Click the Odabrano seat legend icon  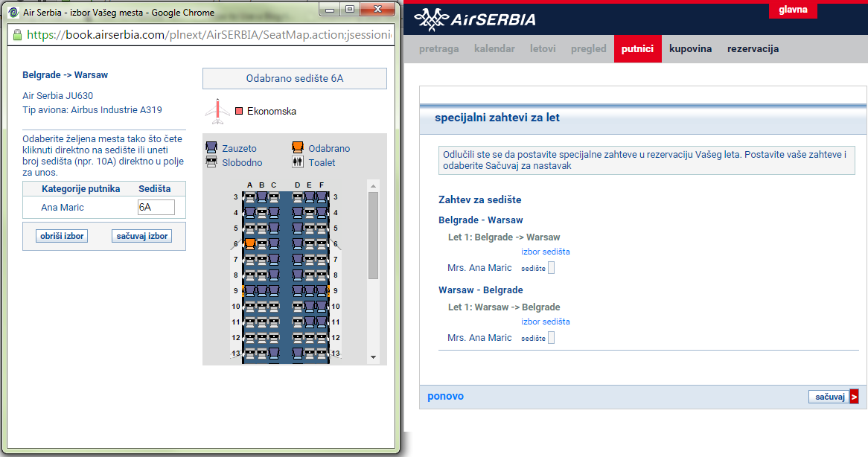pyautogui.click(x=297, y=146)
